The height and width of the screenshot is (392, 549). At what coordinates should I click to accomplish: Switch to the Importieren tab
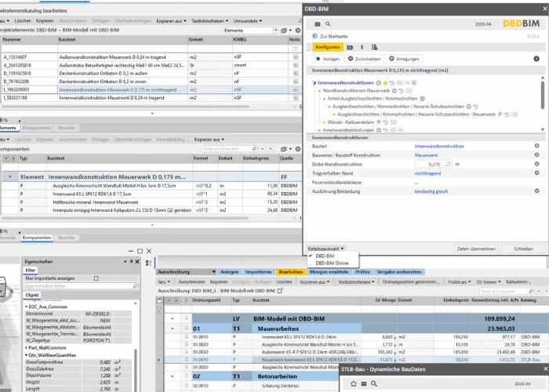(x=258, y=272)
